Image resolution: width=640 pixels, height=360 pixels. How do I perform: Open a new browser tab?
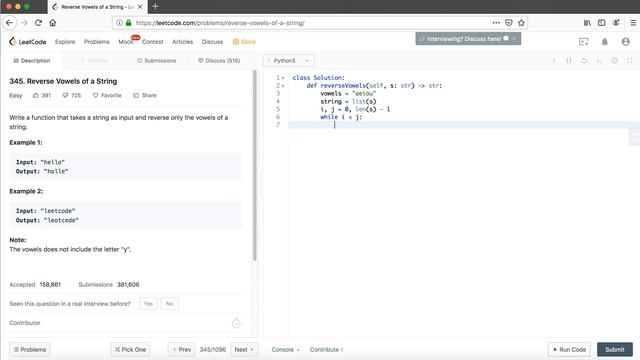[155, 7]
